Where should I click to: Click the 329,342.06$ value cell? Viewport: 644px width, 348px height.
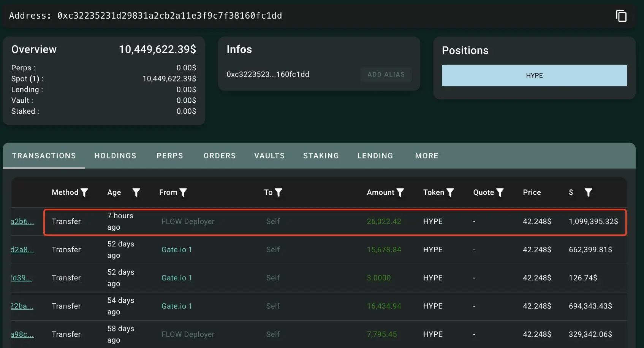(590, 334)
